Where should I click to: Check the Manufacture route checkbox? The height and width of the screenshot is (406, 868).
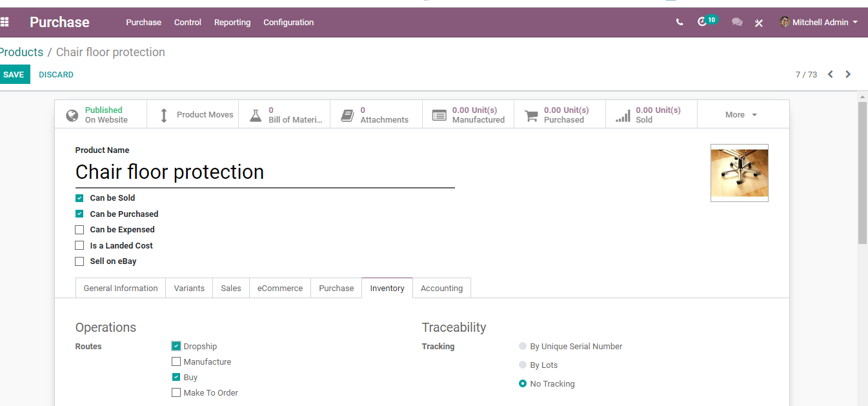click(176, 361)
